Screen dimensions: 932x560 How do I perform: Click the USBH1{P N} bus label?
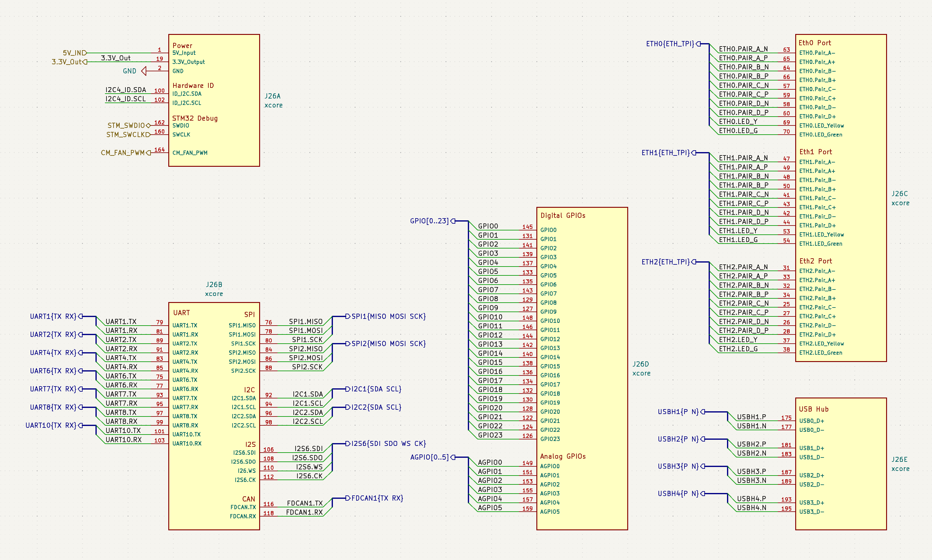click(681, 412)
